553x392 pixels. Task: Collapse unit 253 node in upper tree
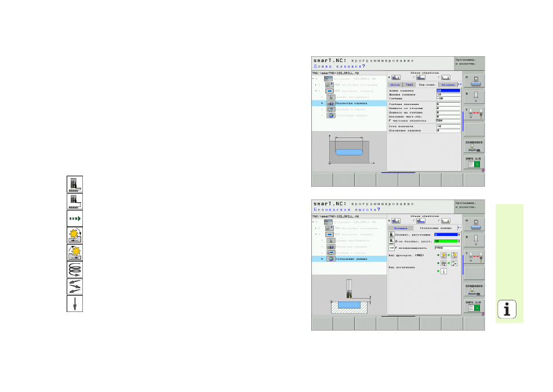(x=316, y=90)
